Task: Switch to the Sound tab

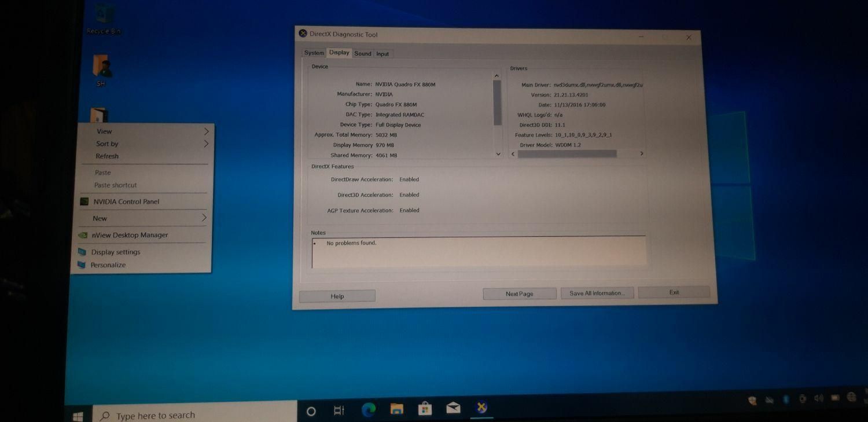Action: point(363,54)
